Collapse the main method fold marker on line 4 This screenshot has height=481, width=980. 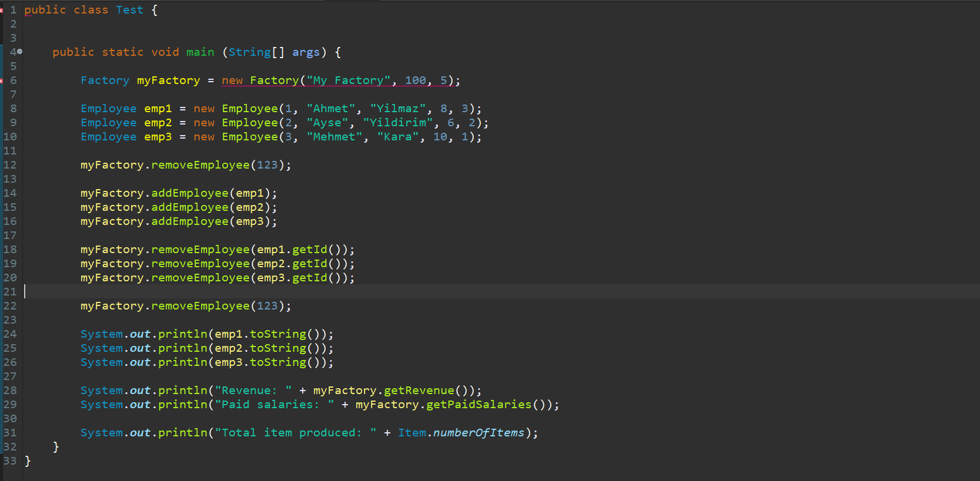click(20, 52)
